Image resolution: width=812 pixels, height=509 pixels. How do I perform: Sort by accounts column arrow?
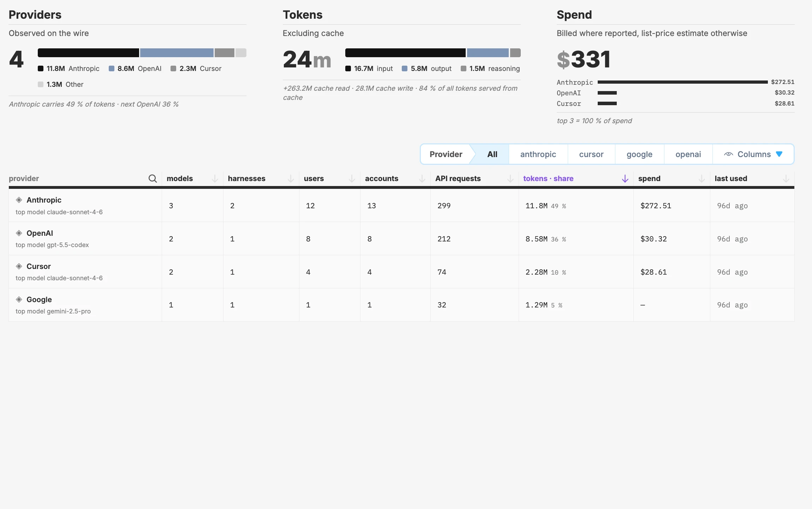422,179
